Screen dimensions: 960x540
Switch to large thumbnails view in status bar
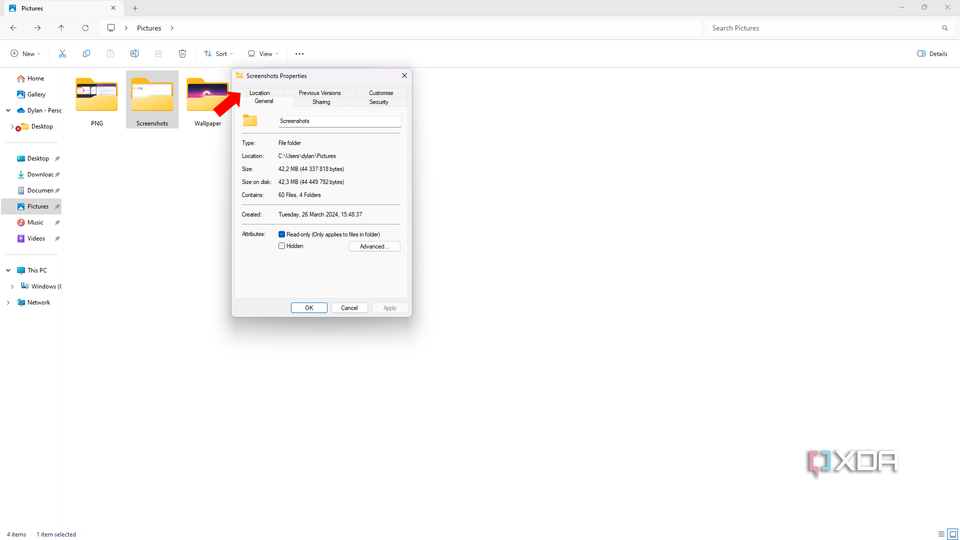[953, 534]
